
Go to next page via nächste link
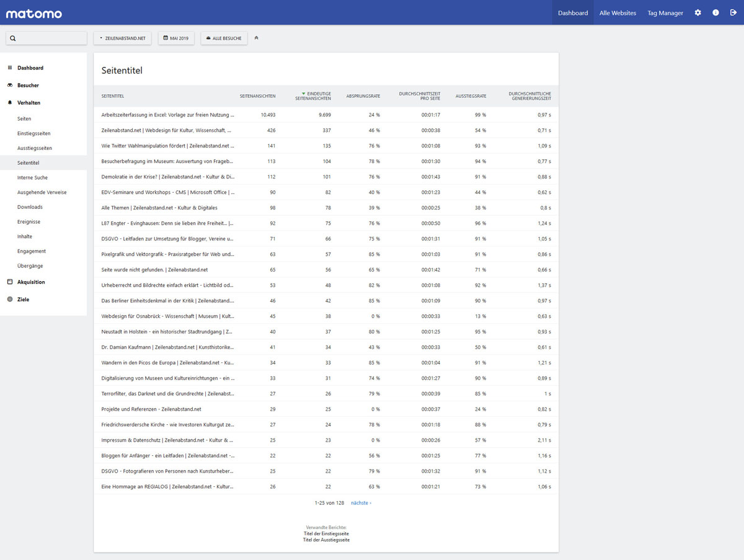coord(361,503)
